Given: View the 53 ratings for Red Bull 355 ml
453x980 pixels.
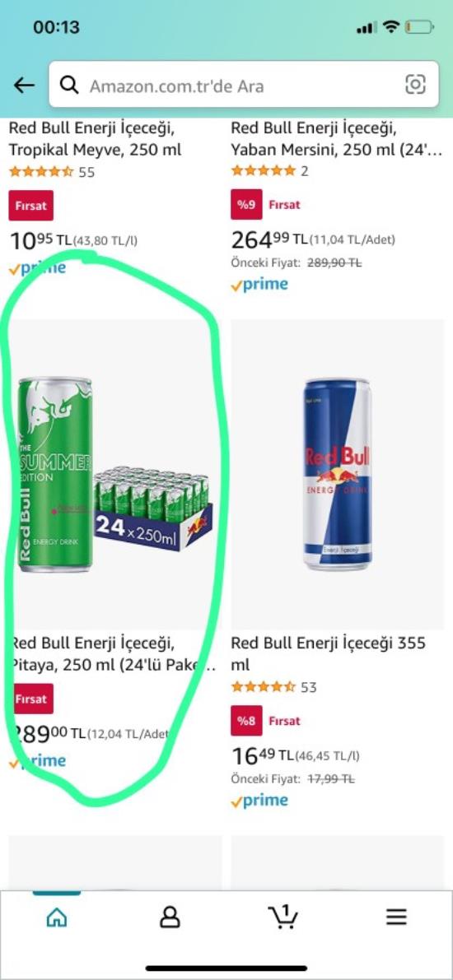Looking at the screenshot, I should point(274,687).
